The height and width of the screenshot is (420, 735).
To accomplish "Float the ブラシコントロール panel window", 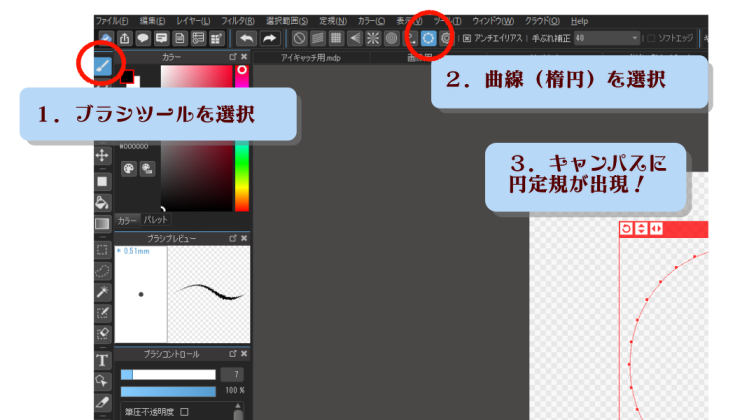I will 232,354.
